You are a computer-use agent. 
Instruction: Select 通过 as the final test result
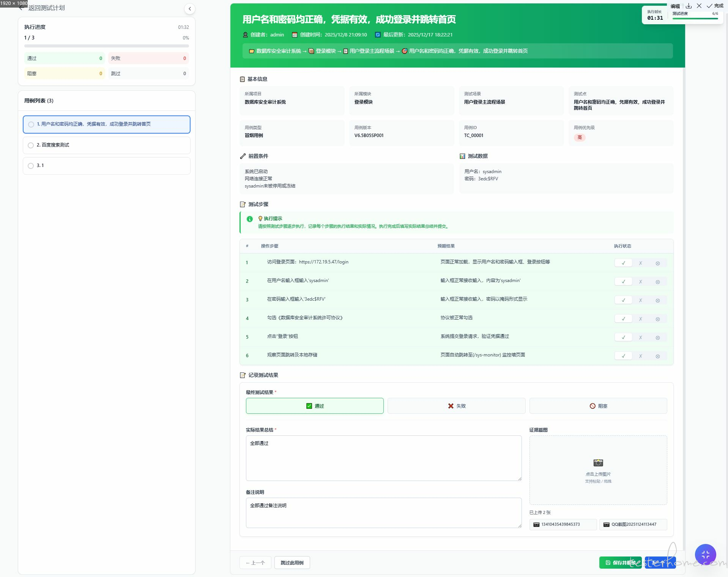[x=315, y=406]
